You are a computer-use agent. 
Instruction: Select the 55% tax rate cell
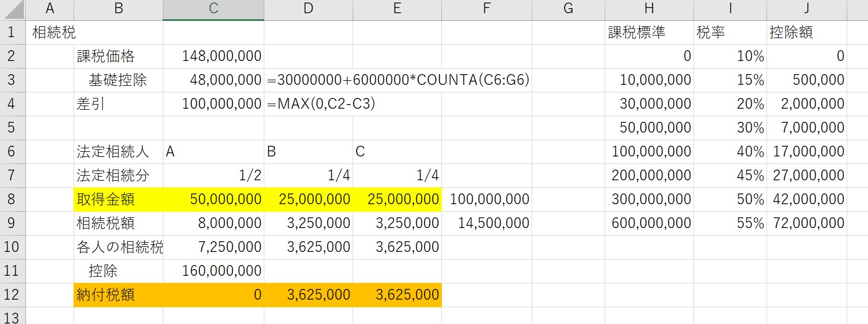(x=730, y=223)
